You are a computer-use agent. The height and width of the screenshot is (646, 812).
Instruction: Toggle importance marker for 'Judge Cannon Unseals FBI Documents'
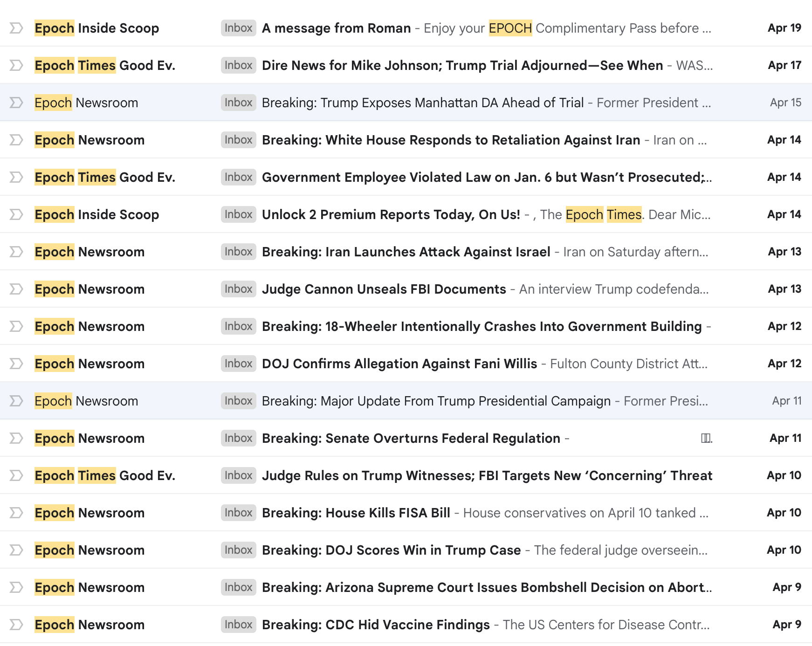(x=16, y=289)
